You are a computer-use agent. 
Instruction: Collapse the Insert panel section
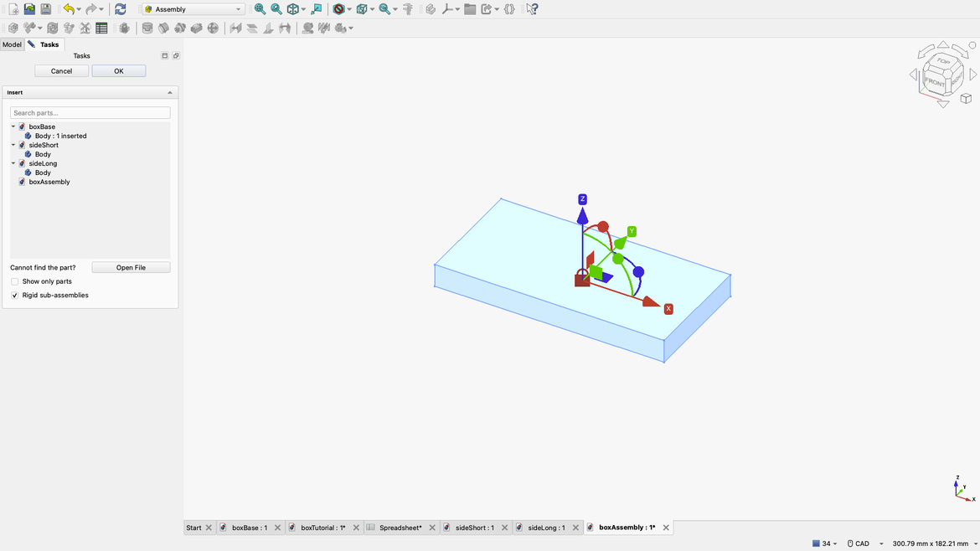click(x=170, y=93)
